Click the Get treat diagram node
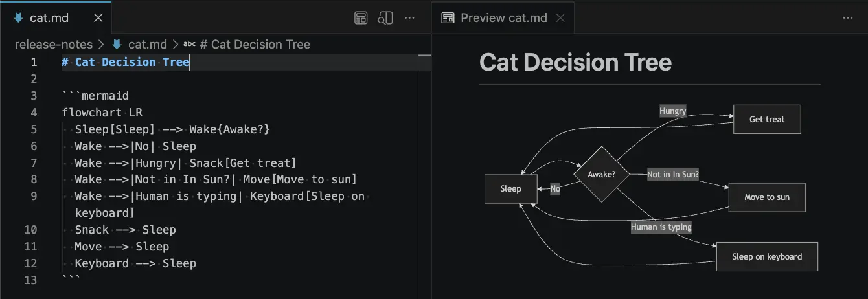This screenshot has width=868, height=299. 767,119
